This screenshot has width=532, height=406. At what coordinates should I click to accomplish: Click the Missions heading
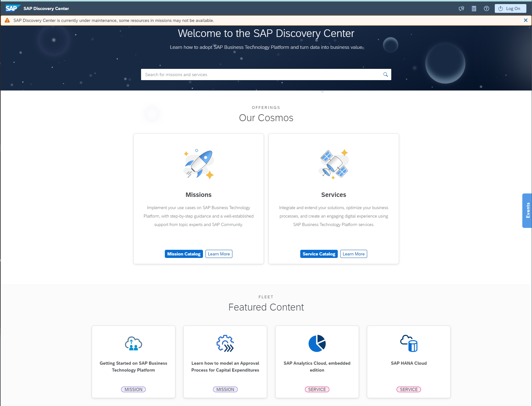tap(199, 195)
